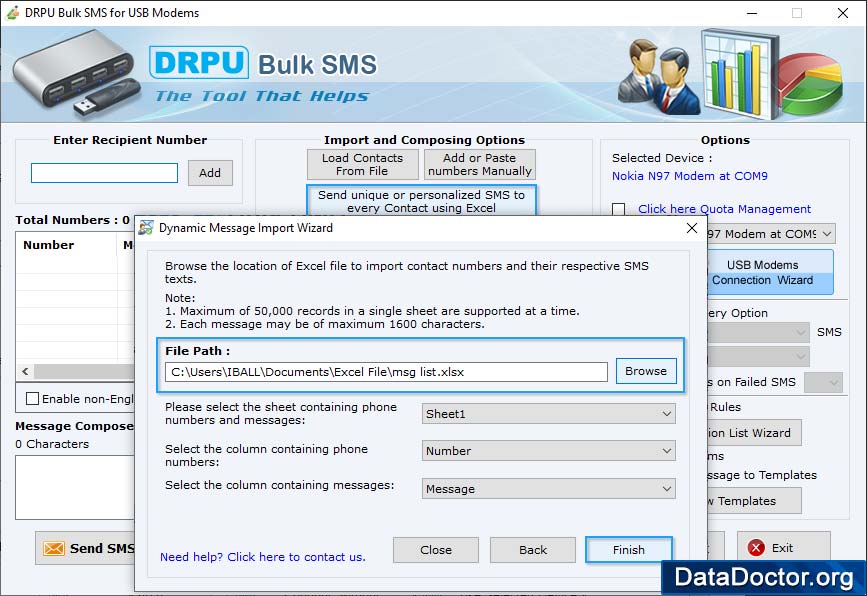Screen dimensions: 867x596
Task: Minimize the DRPU Bulk SMS window
Action: pyautogui.click(x=751, y=13)
